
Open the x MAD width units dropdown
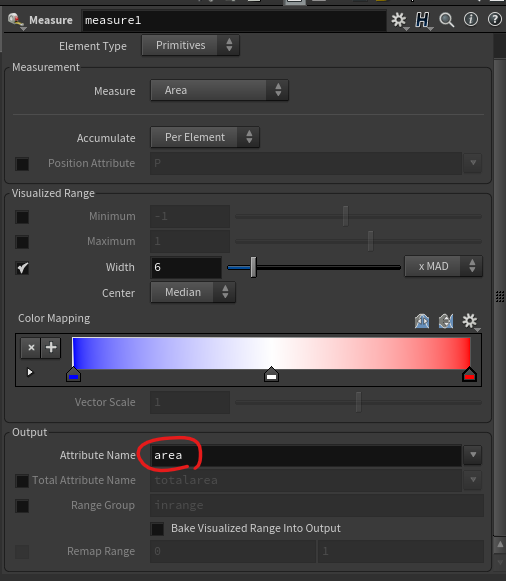pos(443,266)
